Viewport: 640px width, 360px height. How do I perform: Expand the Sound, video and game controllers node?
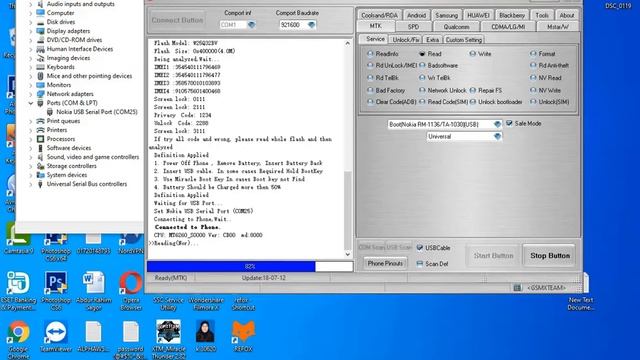pyautogui.click(x=31, y=157)
